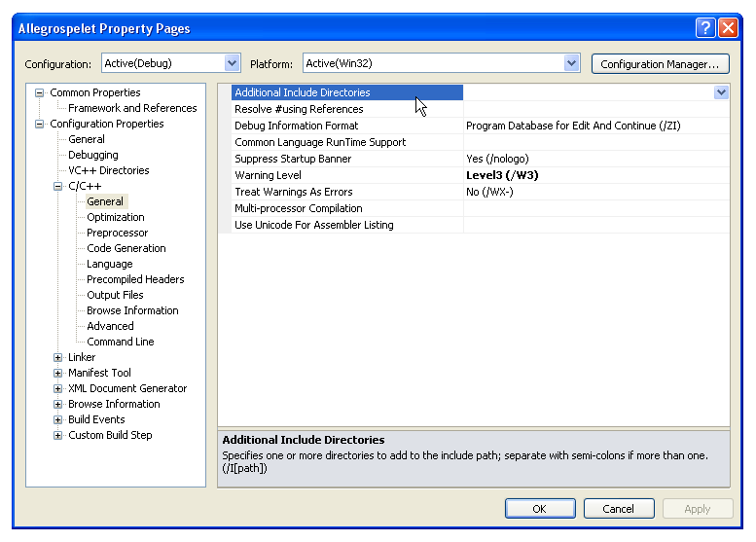Collapse the Common Properties node
Viewport: 756px width, 542px height.
(x=40, y=92)
